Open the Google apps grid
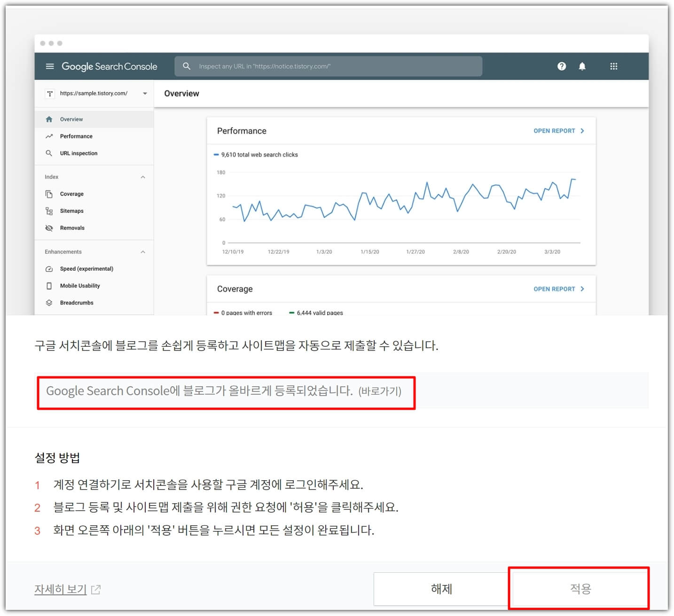This screenshot has height=616, width=674. (613, 66)
